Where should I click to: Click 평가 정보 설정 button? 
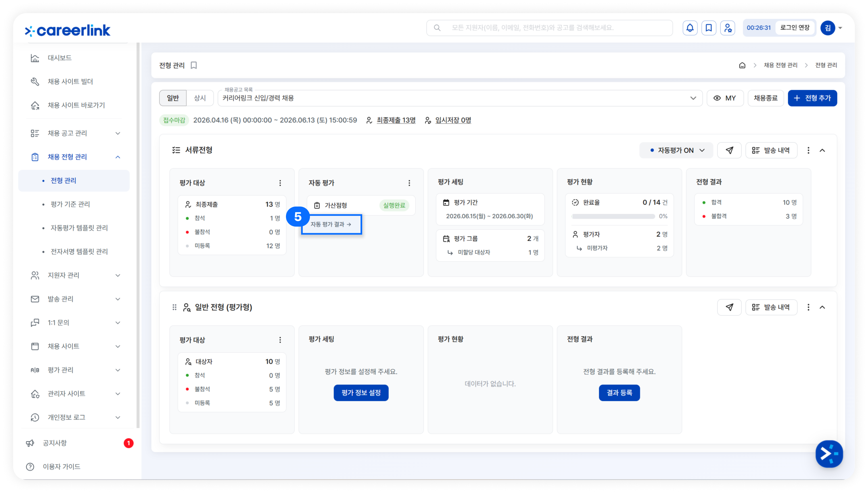pos(361,393)
